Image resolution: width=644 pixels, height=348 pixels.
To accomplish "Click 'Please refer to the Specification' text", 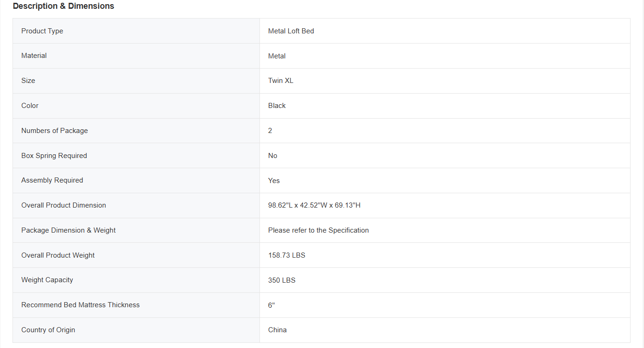I will point(318,230).
